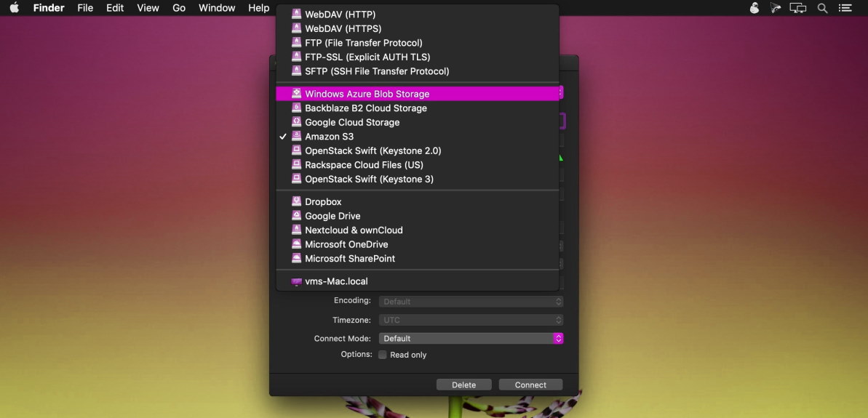The width and height of the screenshot is (868, 418).
Task: Click the Nextcloud & ownCloud icon
Action: tap(296, 230)
